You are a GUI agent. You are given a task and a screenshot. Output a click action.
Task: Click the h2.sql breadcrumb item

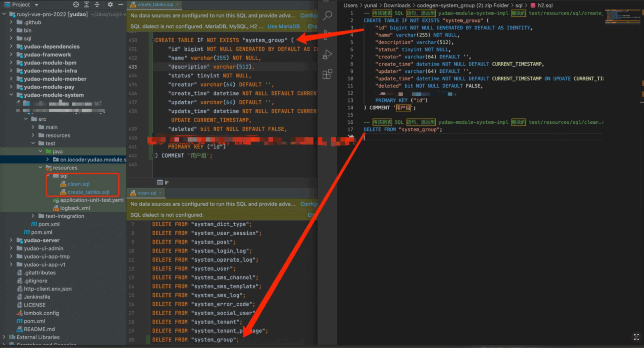tap(545, 6)
